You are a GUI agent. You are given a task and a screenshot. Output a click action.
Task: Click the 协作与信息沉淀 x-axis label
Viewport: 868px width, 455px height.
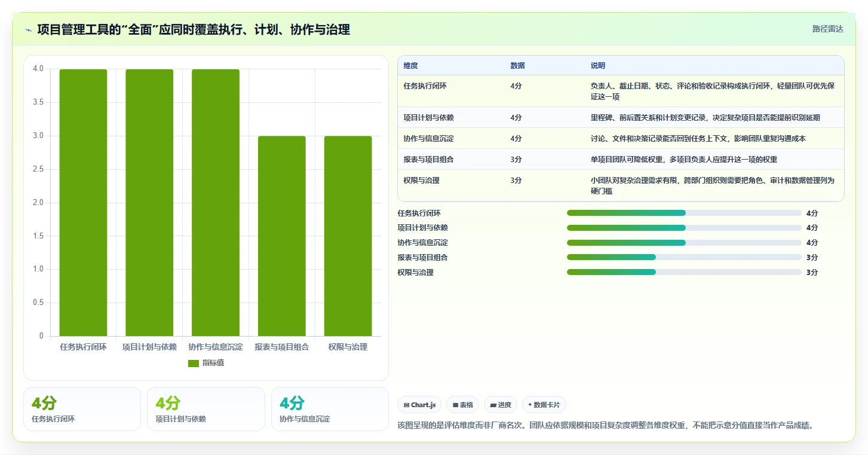(216, 347)
